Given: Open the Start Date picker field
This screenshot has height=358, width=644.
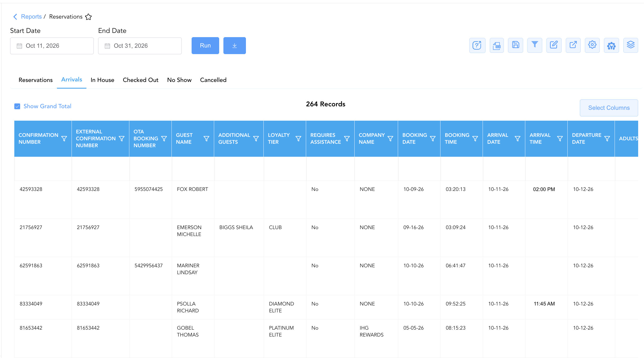Looking at the screenshot, I should click(52, 46).
